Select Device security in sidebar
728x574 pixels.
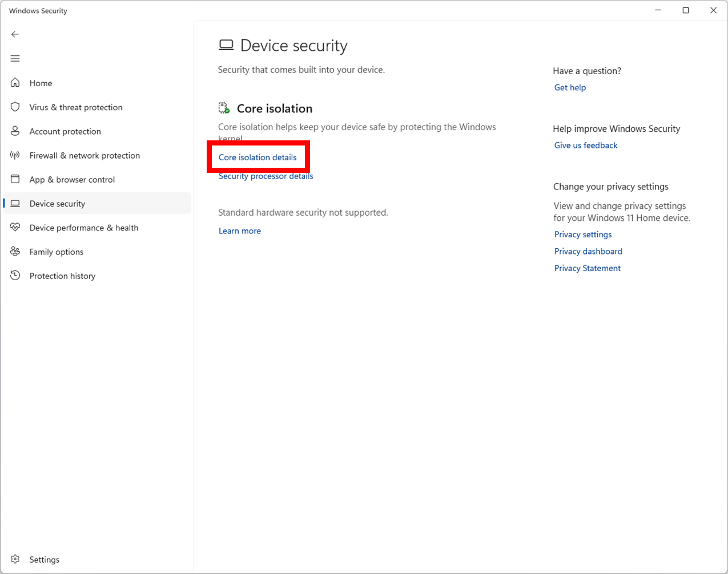(97, 203)
